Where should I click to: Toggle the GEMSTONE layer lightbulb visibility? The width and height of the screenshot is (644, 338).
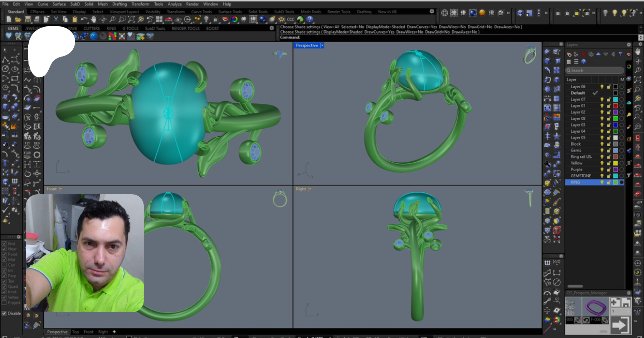(602, 176)
